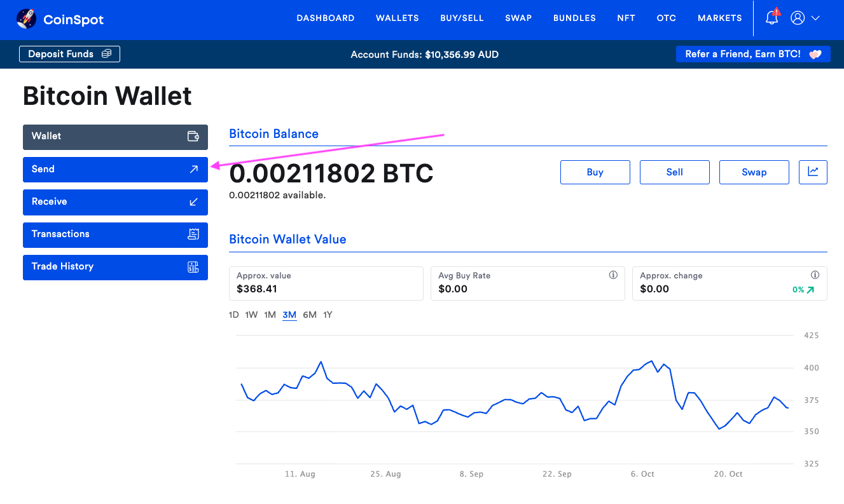Click the 0.00211802 available text
This screenshot has width=844, height=504.
click(x=277, y=195)
